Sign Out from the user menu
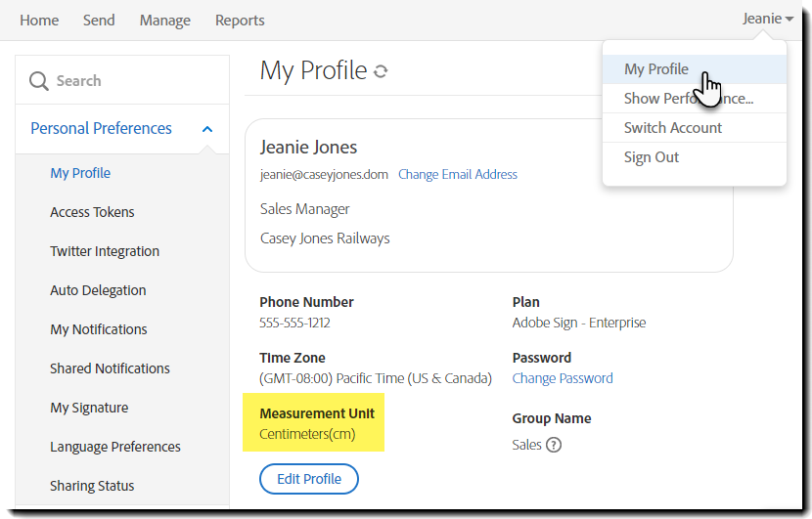This screenshot has width=812, height=519. 652,157
